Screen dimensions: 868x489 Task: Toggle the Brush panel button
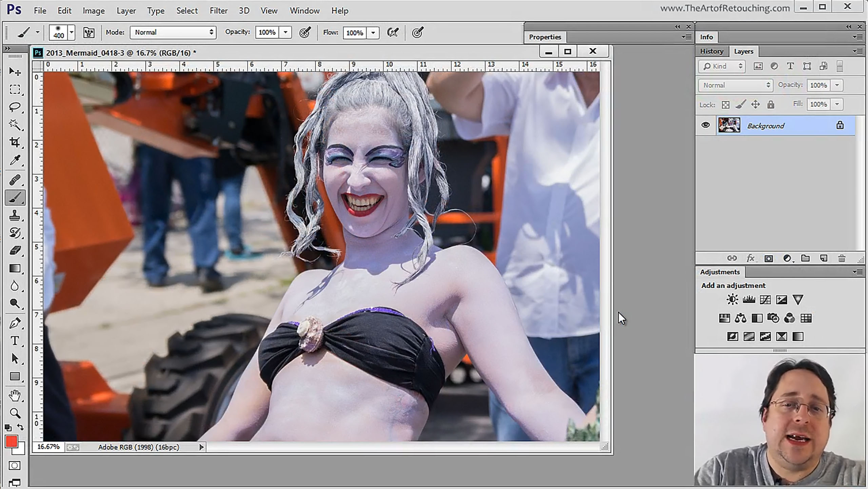(x=89, y=33)
